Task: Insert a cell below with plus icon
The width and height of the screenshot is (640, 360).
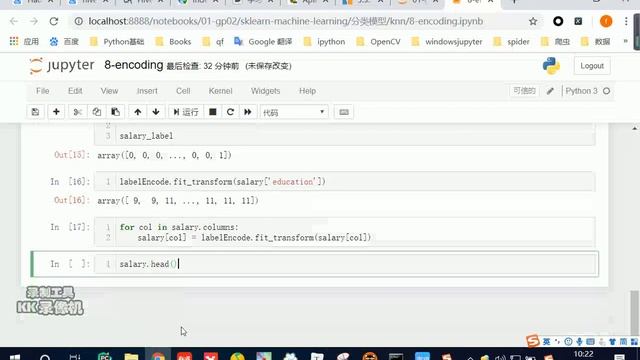Action: [x=56, y=112]
